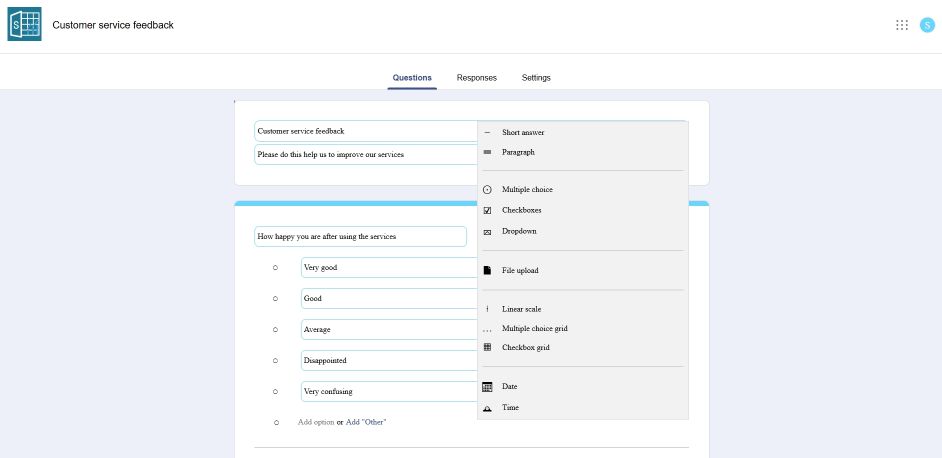942x458 pixels.
Task: Switch to the Responses tab
Action: 476,78
